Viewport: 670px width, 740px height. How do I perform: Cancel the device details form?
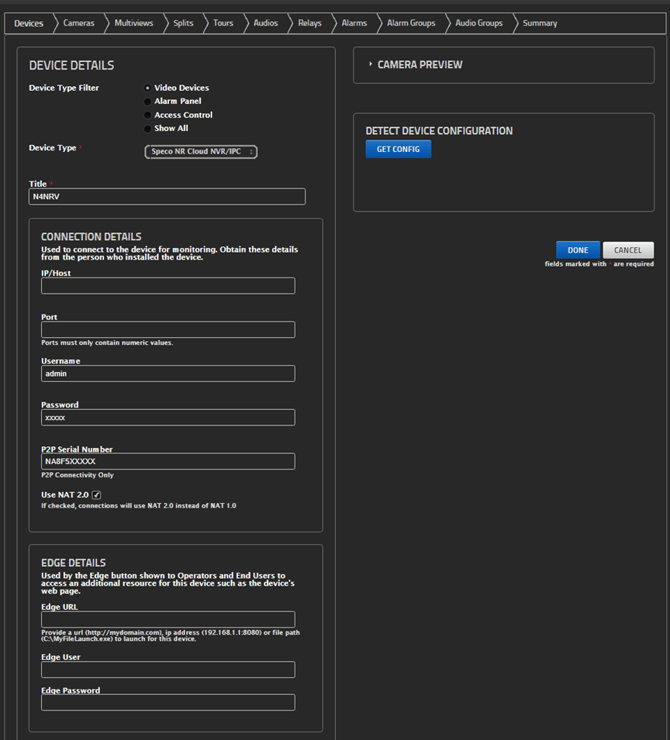click(x=628, y=250)
